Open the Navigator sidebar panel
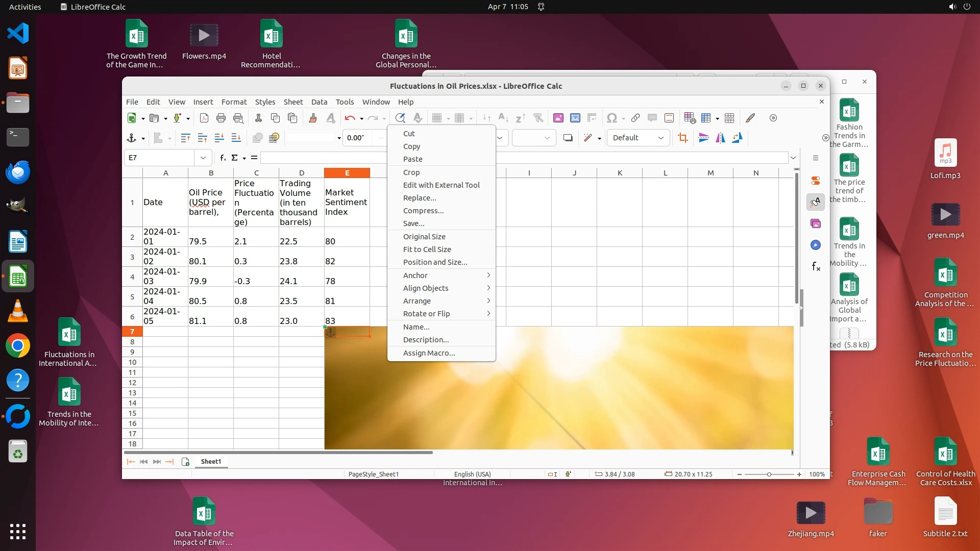The image size is (980, 551). [x=816, y=245]
